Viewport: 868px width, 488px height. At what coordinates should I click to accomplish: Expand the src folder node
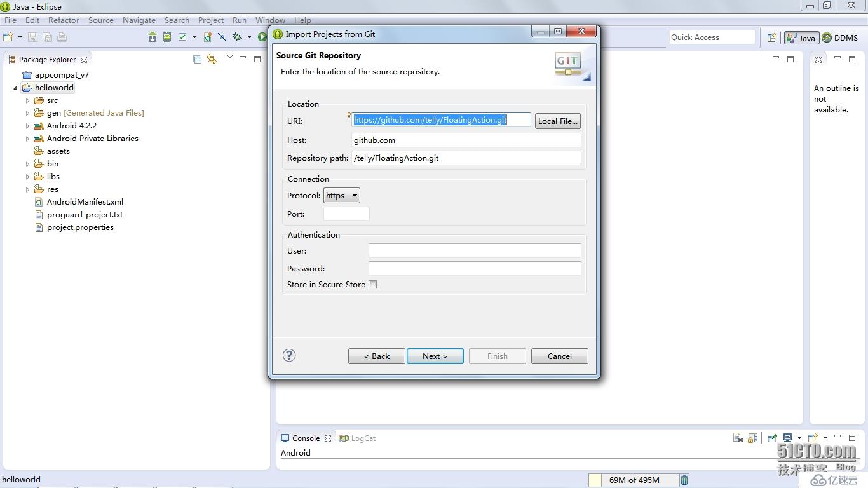27,100
